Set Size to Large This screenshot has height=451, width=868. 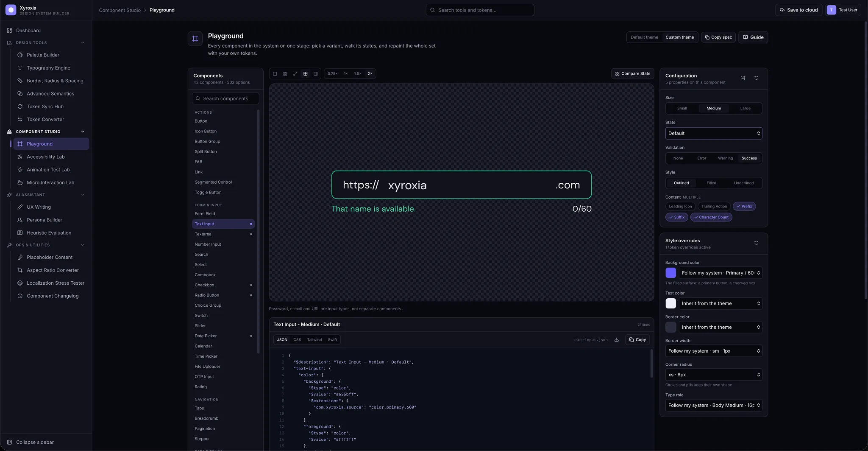click(745, 108)
